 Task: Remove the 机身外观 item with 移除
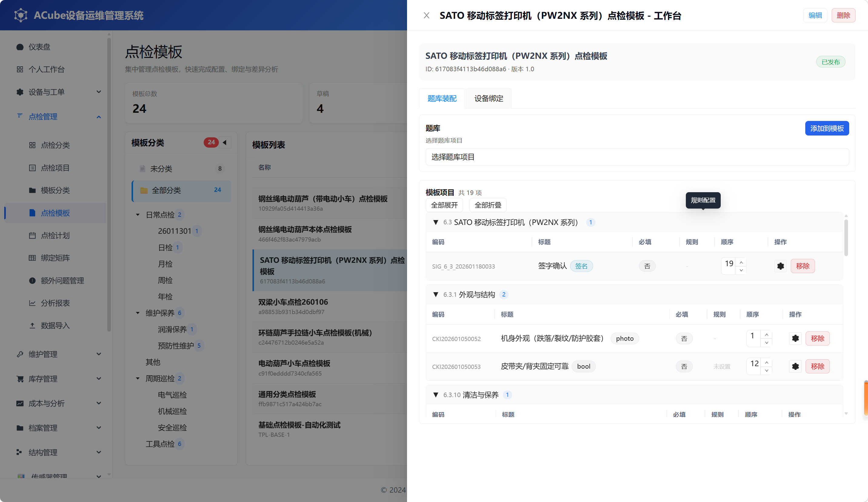pyautogui.click(x=817, y=338)
